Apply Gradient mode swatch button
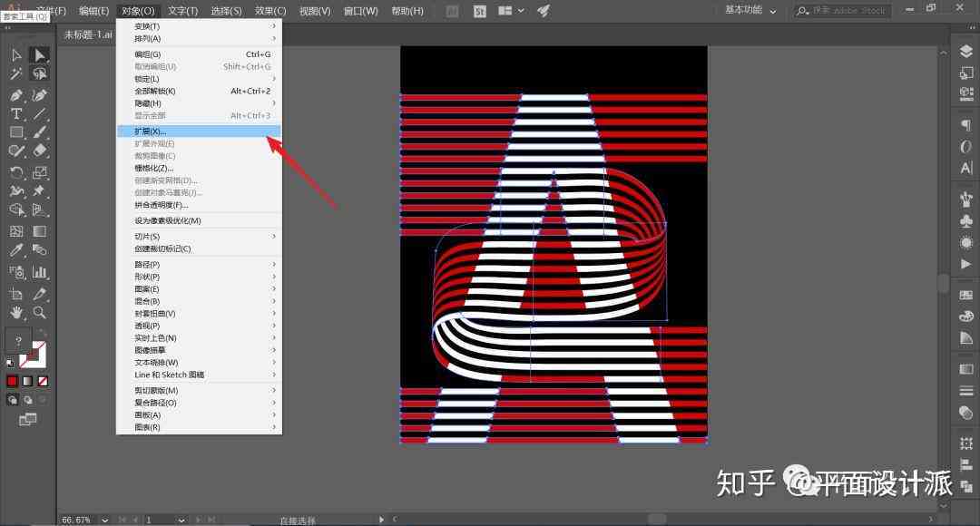Image resolution: width=980 pixels, height=526 pixels. [27, 381]
